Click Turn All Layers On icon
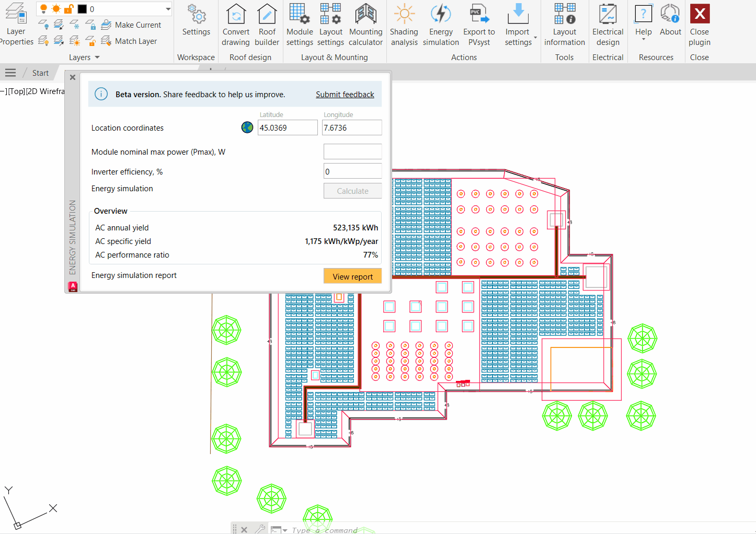This screenshot has width=756, height=534. [44, 41]
